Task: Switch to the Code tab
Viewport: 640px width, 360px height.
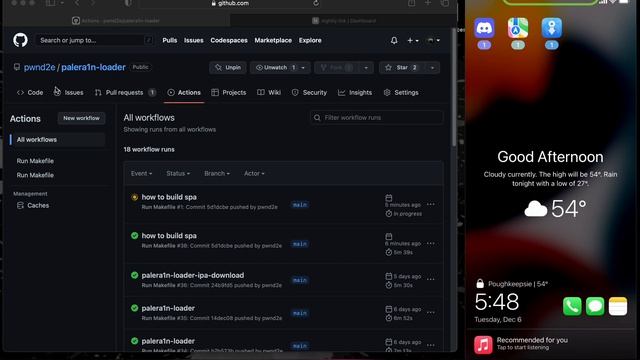Action: point(30,93)
